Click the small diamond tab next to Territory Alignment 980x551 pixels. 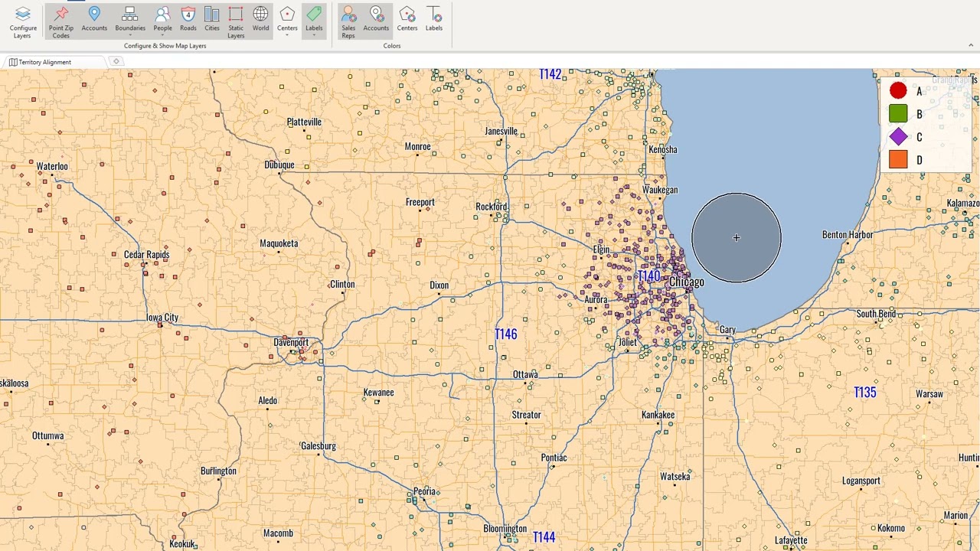116,62
